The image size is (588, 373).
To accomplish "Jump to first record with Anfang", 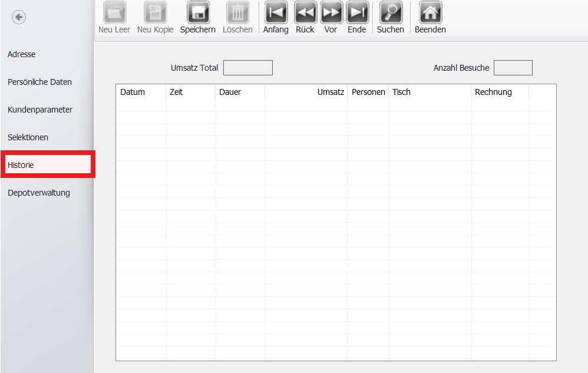I will pos(276,12).
